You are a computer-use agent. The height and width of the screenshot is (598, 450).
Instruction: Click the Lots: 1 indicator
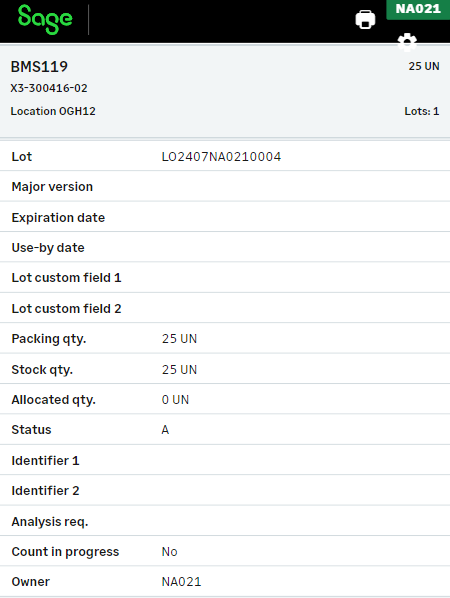[421, 111]
